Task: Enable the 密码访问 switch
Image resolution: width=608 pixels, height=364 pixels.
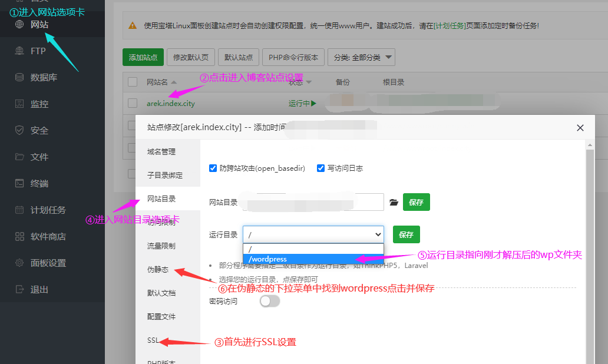Action: click(x=270, y=301)
